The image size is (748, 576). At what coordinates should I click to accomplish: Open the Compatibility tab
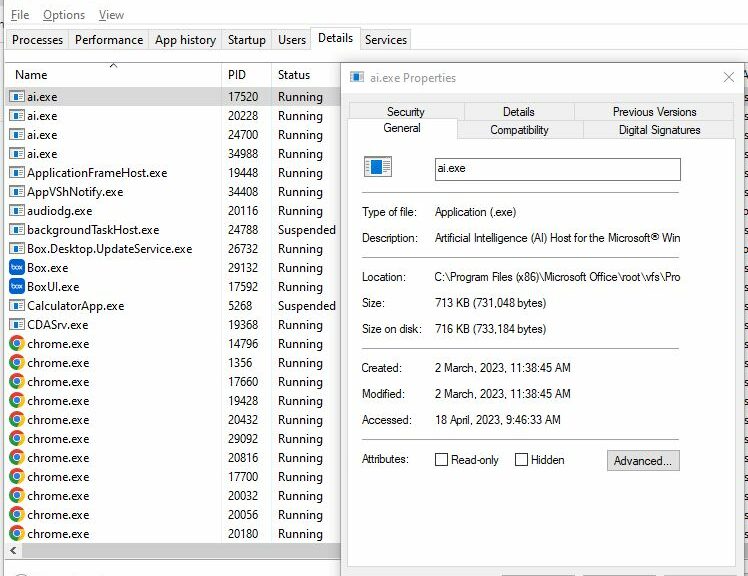(x=519, y=130)
